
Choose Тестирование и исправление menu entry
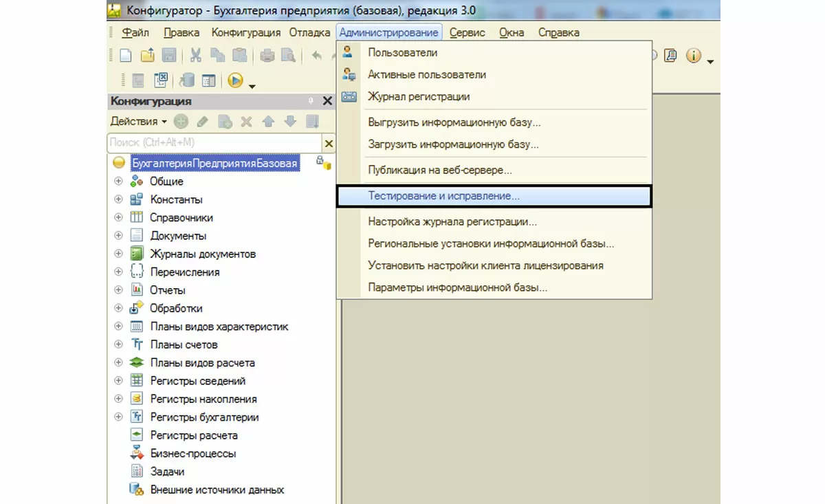tap(494, 196)
